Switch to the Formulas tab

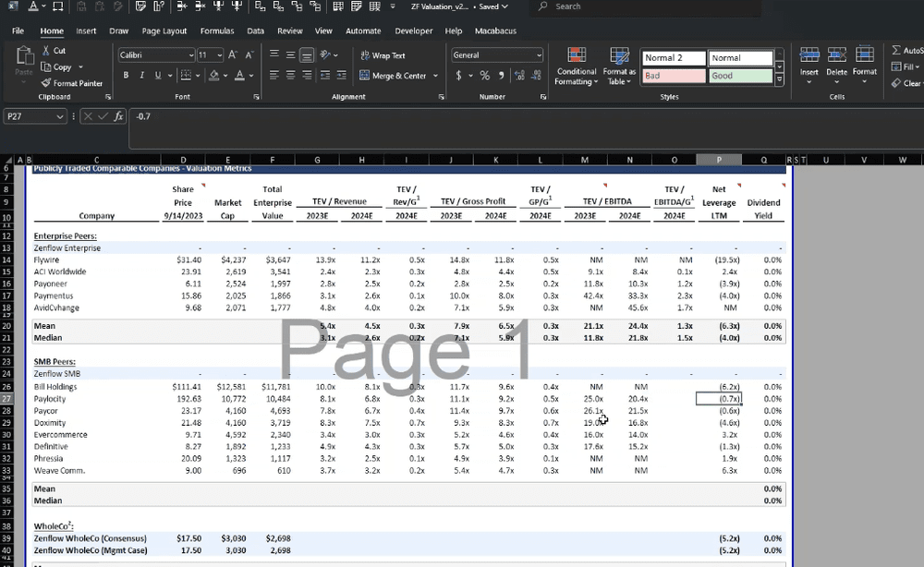point(217,30)
